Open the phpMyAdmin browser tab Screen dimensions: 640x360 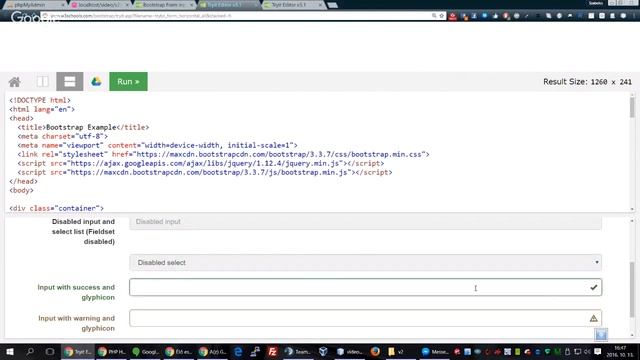click(x=35, y=5)
